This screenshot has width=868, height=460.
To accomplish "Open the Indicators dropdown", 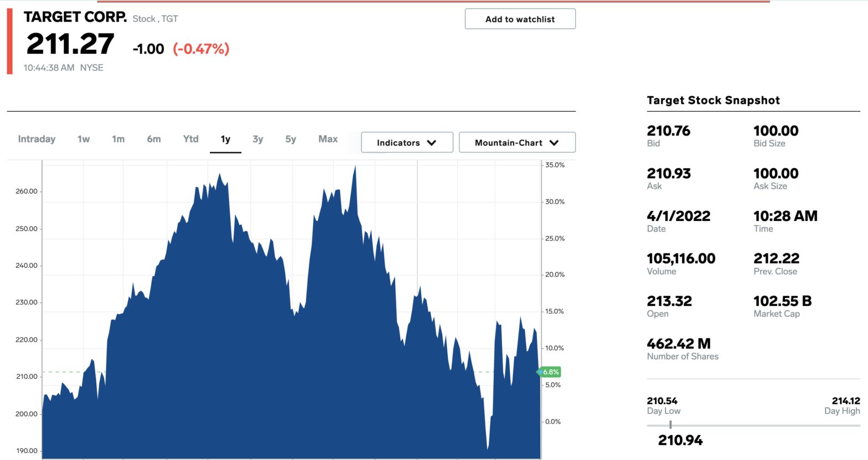I will pyautogui.click(x=407, y=142).
